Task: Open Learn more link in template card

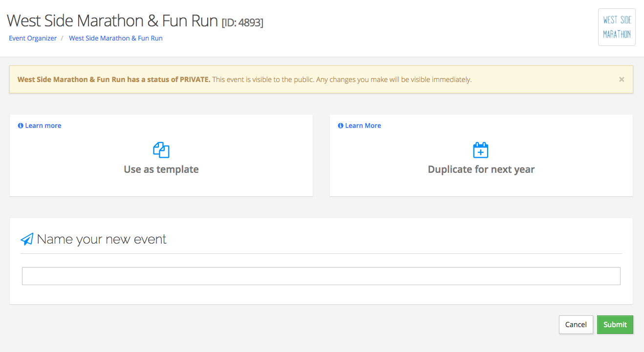Action: click(40, 125)
